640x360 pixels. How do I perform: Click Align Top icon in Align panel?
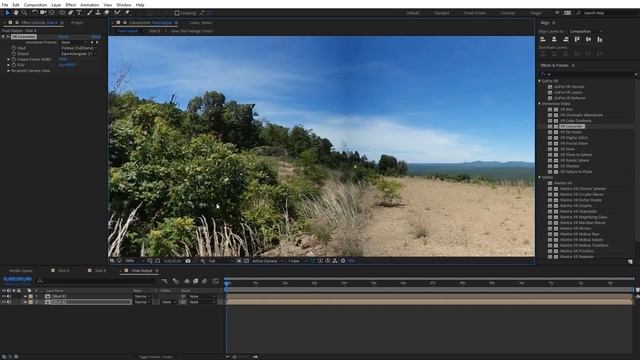pos(577,40)
